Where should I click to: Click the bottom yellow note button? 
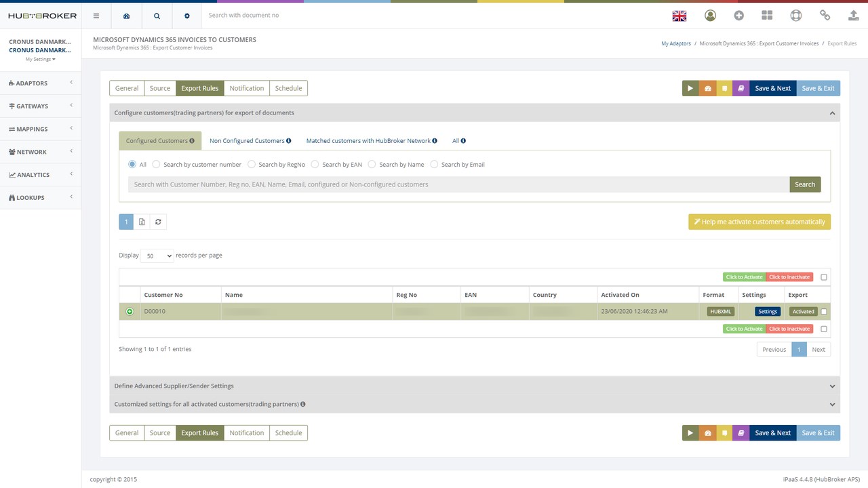point(724,433)
